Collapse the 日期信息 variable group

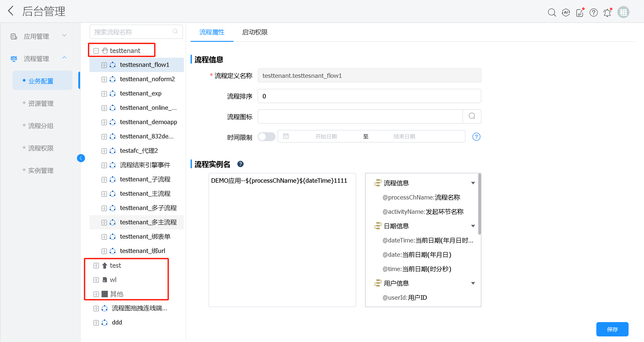[x=473, y=226]
